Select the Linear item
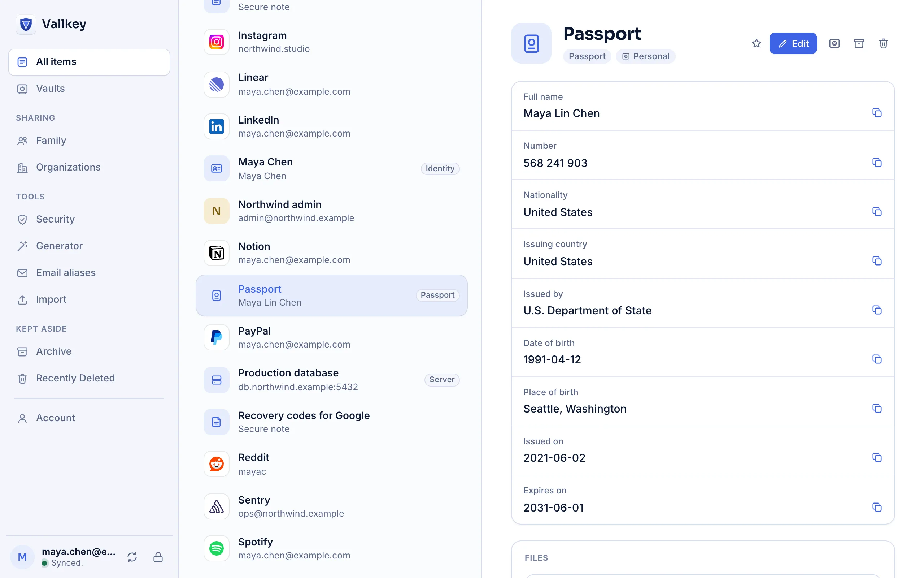This screenshot has width=924, height=578. click(x=331, y=85)
